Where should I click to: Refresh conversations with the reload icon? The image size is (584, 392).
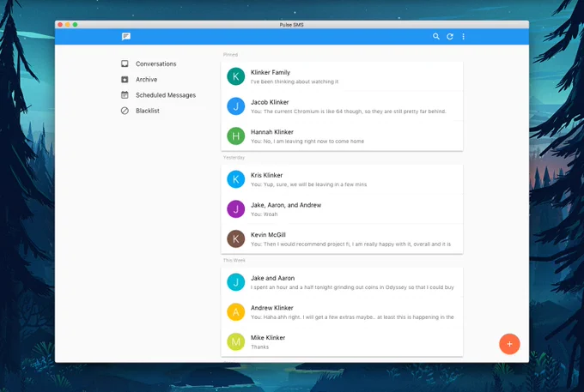[x=450, y=36]
